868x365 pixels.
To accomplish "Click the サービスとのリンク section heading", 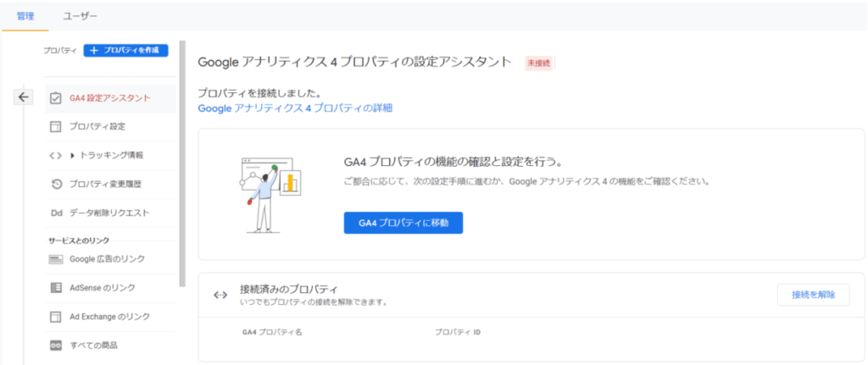I will click(79, 240).
